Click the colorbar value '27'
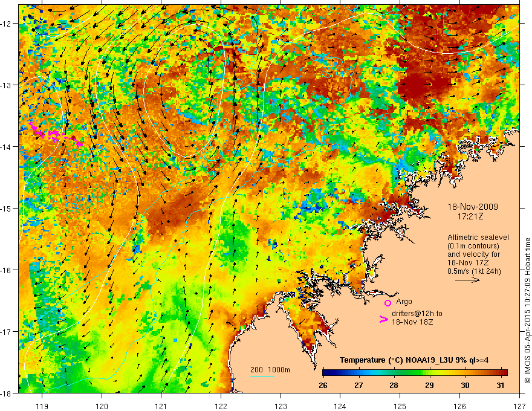The height and width of the screenshot is (411, 532). click(358, 386)
